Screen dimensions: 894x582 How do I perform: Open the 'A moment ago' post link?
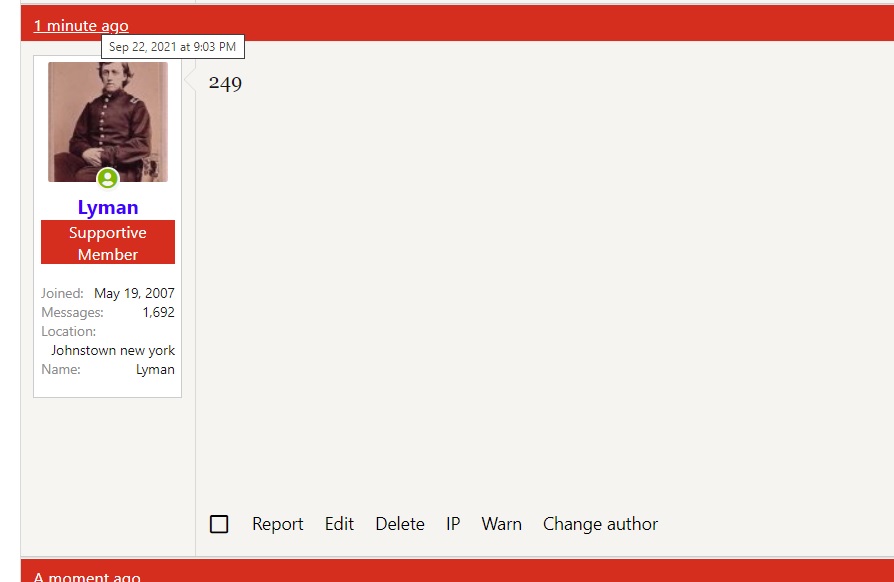[x=87, y=577]
